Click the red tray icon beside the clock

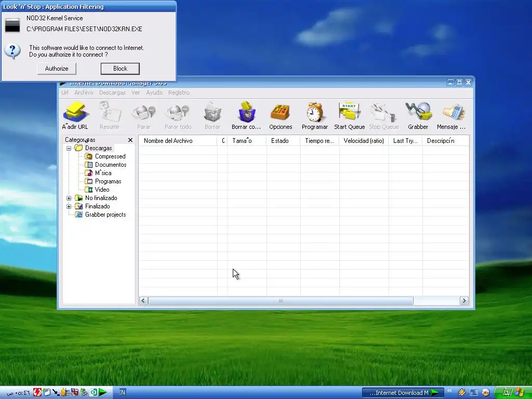(37, 393)
